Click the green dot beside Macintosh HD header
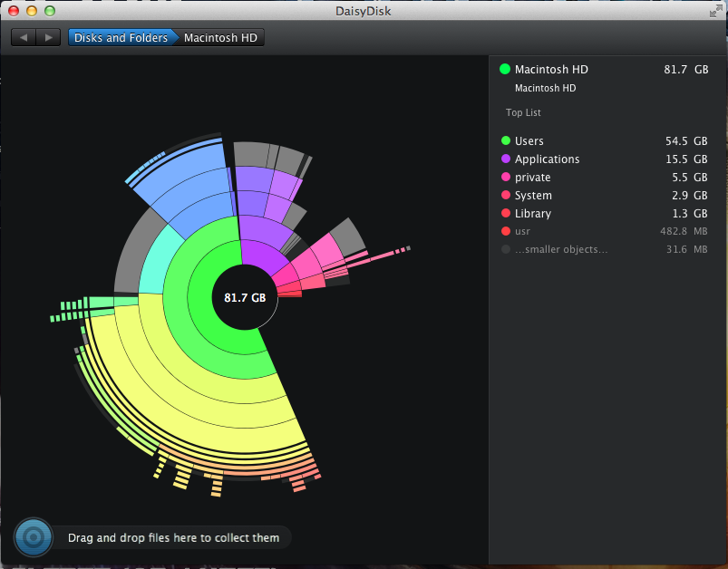 [505, 69]
